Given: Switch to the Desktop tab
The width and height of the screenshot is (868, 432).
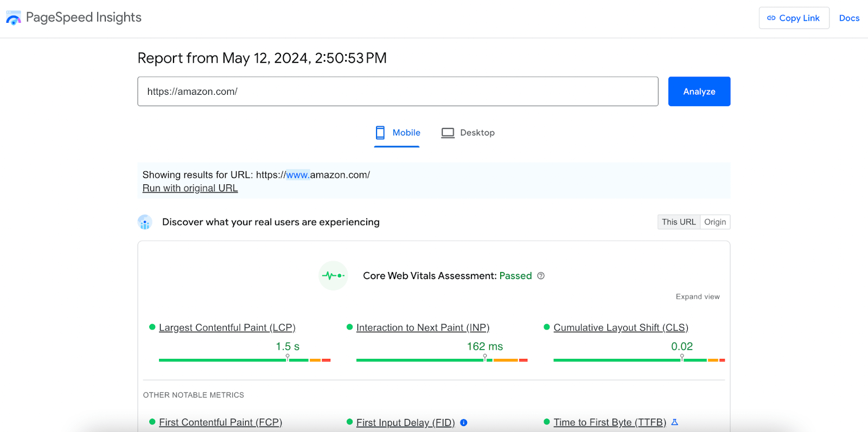Looking at the screenshot, I should point(468,133).
